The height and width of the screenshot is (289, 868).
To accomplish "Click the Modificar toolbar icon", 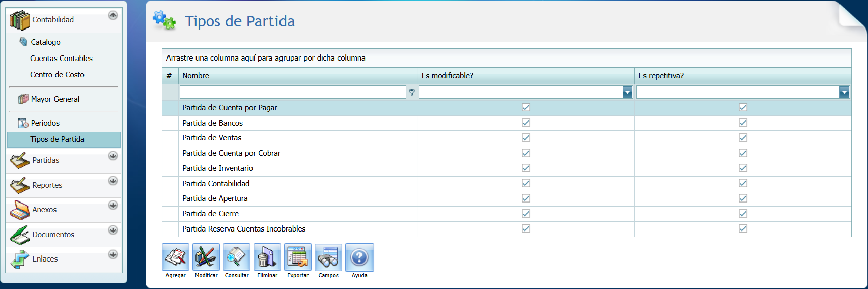I will [x=206, y=257].
